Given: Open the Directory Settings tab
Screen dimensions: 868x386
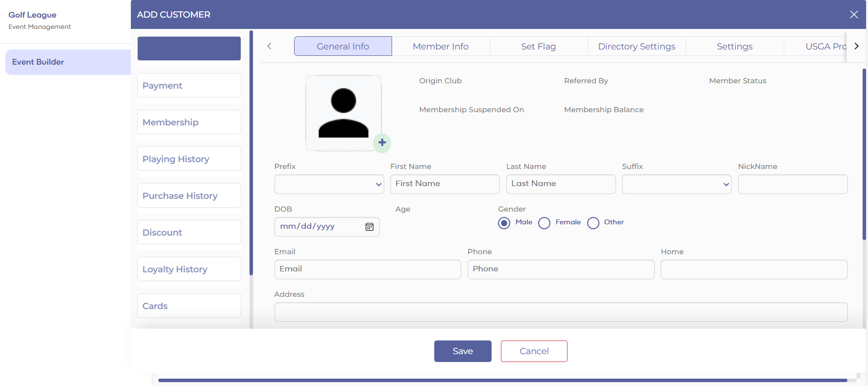Looking at the screenshot, I should [637, 47].
